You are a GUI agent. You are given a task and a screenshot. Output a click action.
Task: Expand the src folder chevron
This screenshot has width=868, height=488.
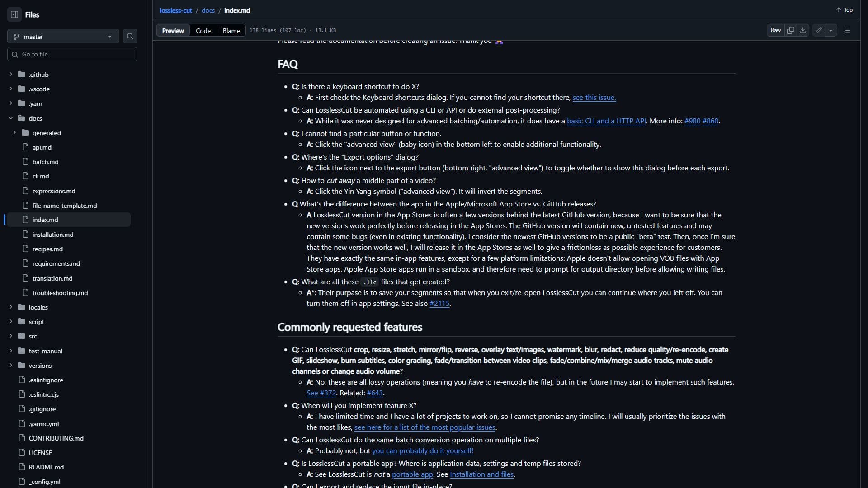click(11, 336)
